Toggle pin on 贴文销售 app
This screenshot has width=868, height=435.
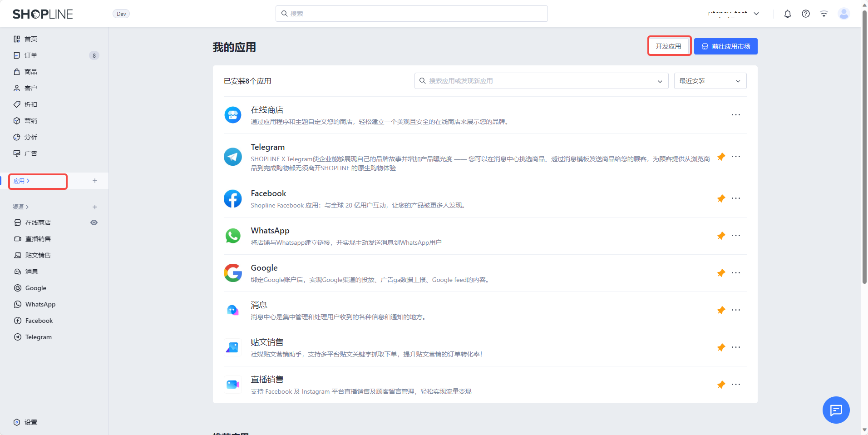click(721, 348)
